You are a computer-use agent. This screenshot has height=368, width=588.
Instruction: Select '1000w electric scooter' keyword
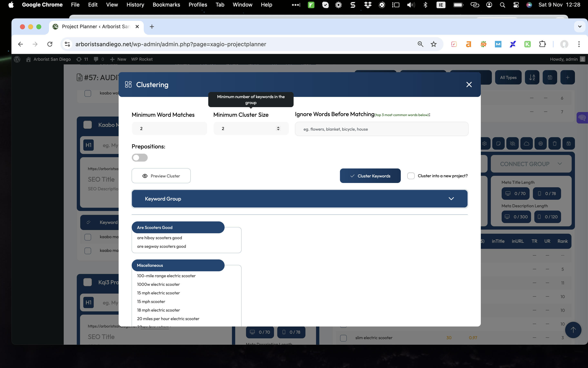(x=158, y=284)
